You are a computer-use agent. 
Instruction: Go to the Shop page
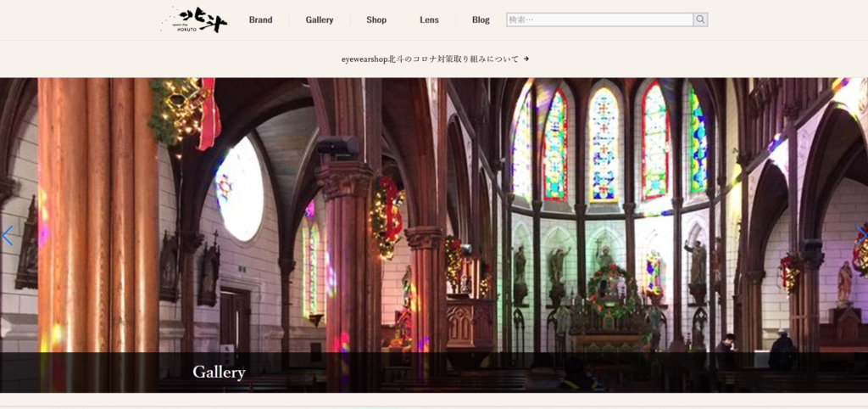click(x=376, y=20)
